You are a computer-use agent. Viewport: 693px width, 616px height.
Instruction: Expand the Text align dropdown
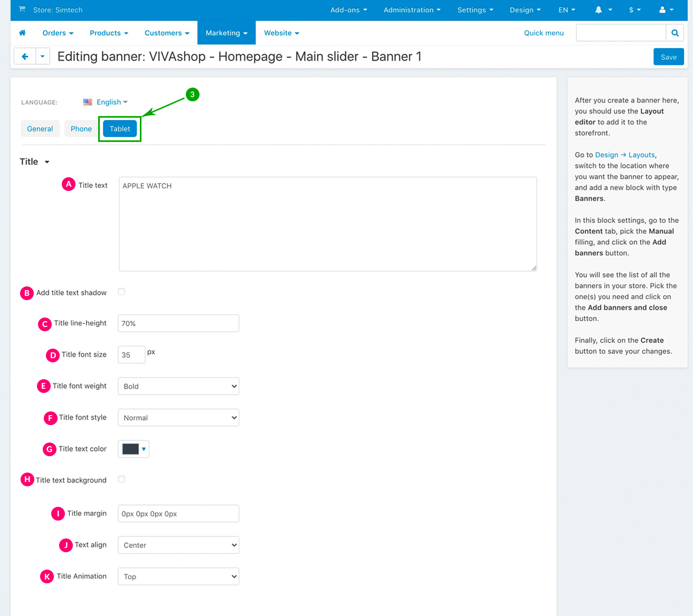pyautogui.click(x=178, y=545)
